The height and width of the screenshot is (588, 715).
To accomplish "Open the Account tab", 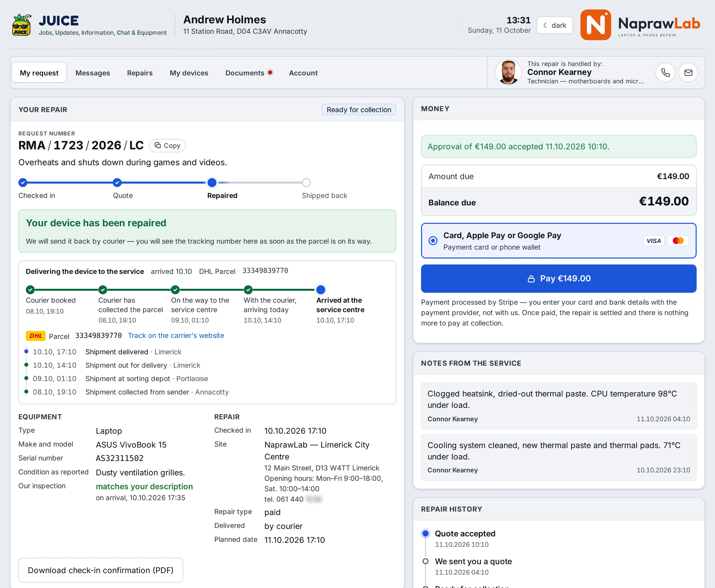I will [x=303, y=73].
